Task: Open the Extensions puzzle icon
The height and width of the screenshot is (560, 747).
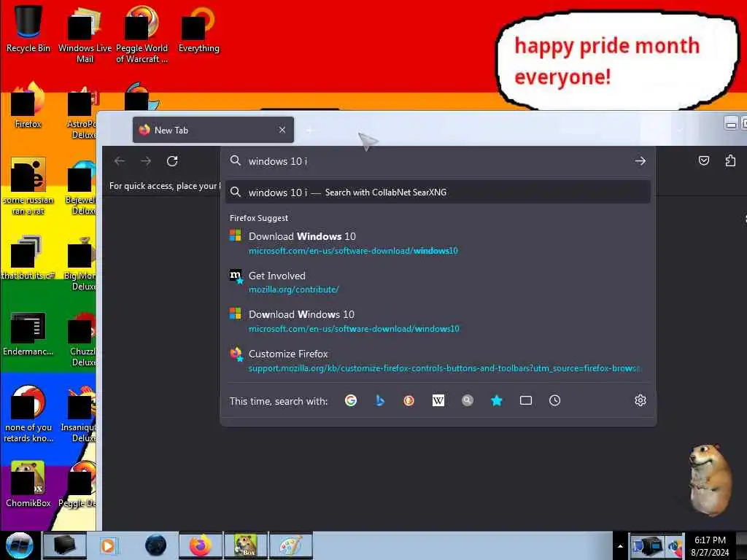Action: 730,161
